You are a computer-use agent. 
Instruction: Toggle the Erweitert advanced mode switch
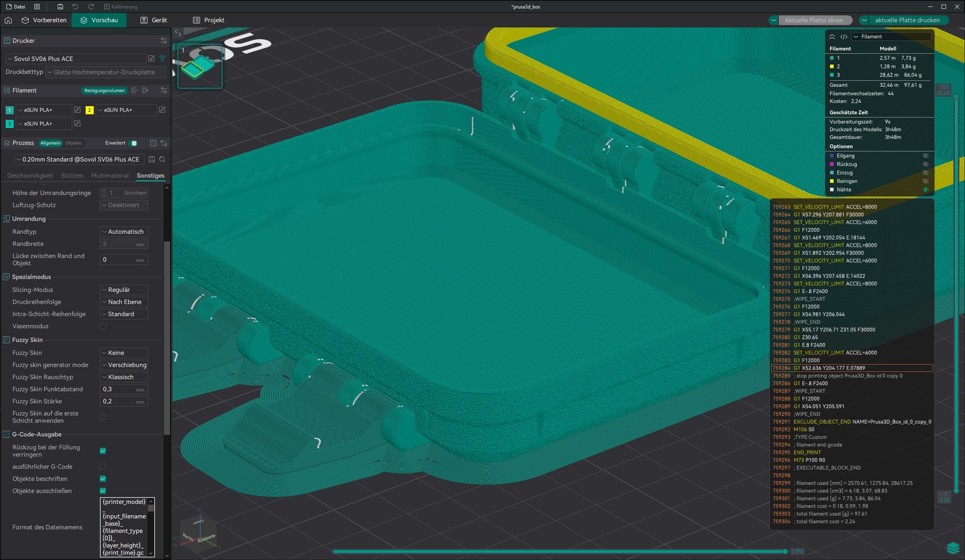pyautogui.click(x=133, y=143)
